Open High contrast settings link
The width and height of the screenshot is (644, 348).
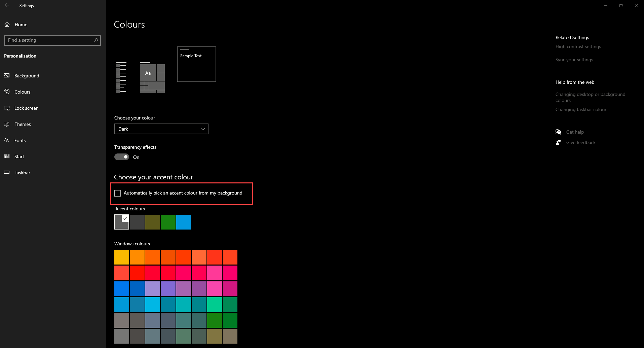[x=578, y=47]
